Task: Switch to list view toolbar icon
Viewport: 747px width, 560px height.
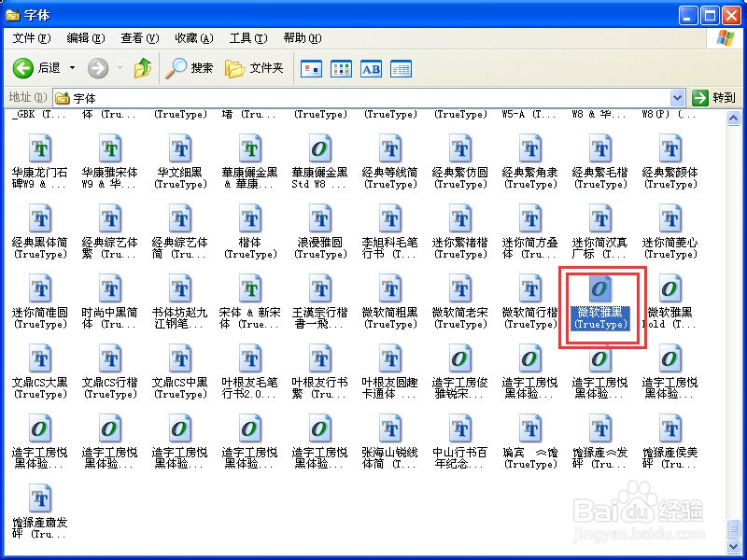Action: click(x=341, y=69)
